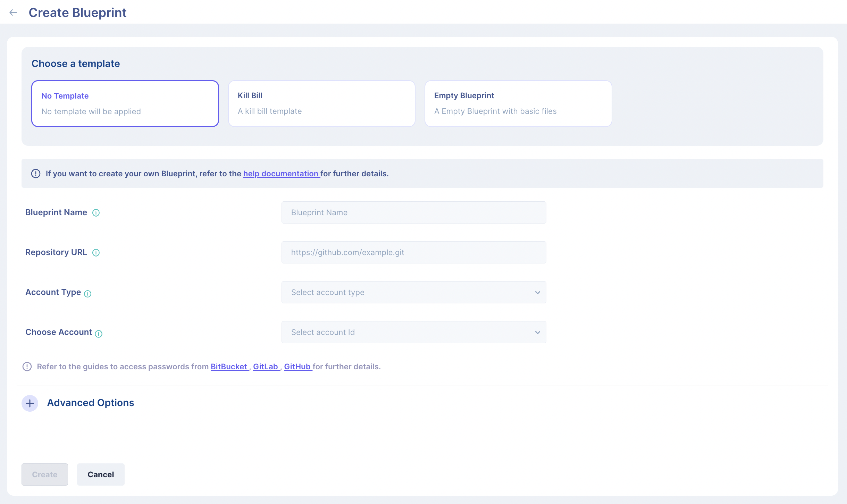Click the Blueprint Name field label
Image resolution: width=847 pixels, height=504 pixels.
(x=56, y=212)
